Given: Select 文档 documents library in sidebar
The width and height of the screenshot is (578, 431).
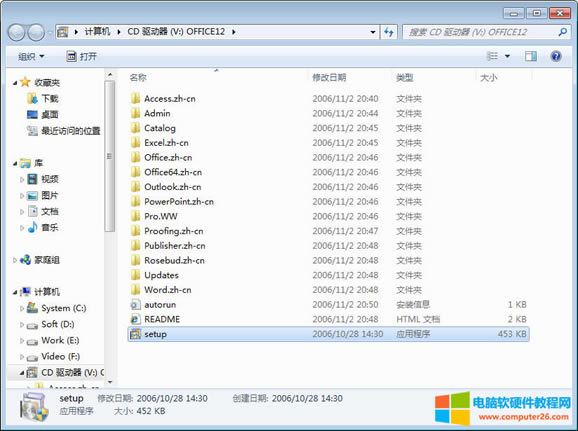Looking at the screenshot, I should 50,212.
